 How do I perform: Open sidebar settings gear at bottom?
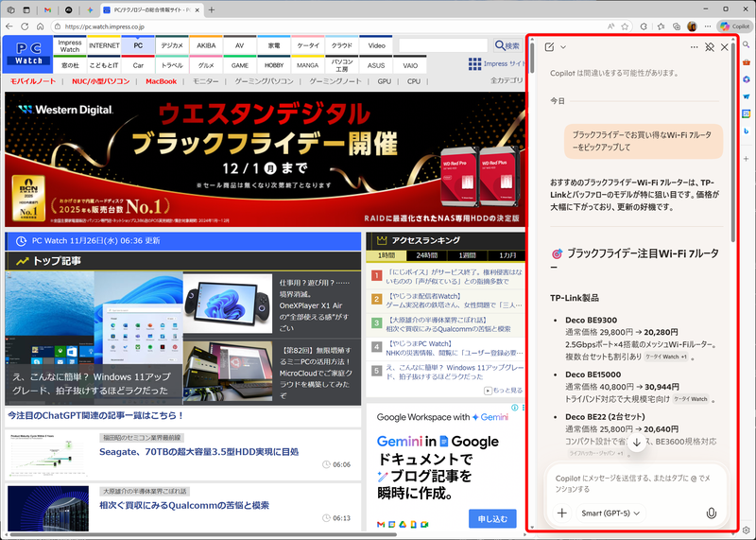[x=747, y=530]
